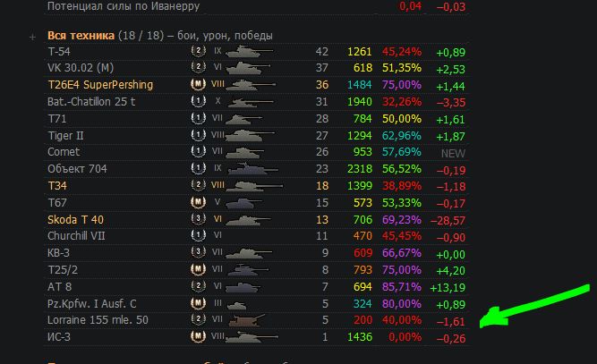Click the M mastery badge of T26E4 SuperPershing
This screenshot has width=597, height=364.
click(199, 84)
